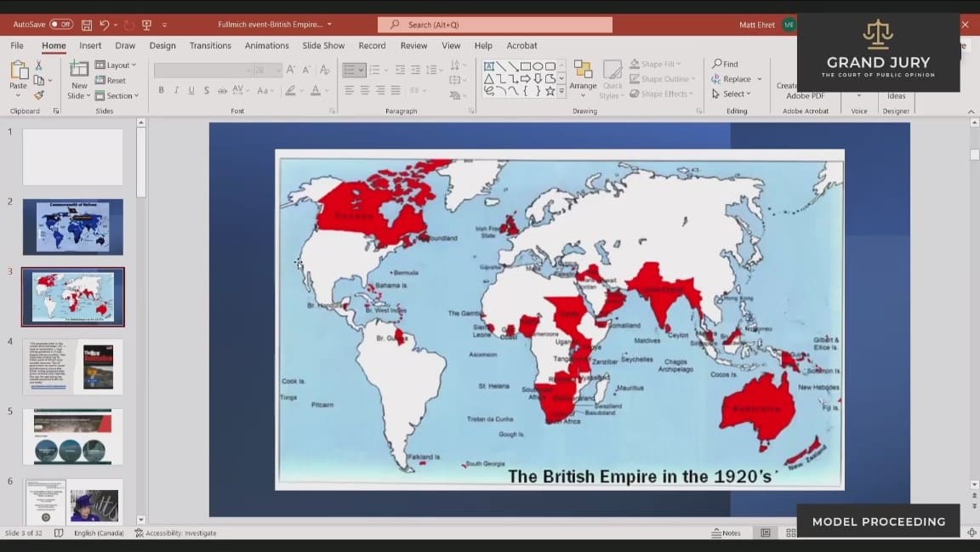This screenshot has width=980, height=552.
Task: Click Accessibility: Investigate in status bar
Action: (x=180, y=533)
